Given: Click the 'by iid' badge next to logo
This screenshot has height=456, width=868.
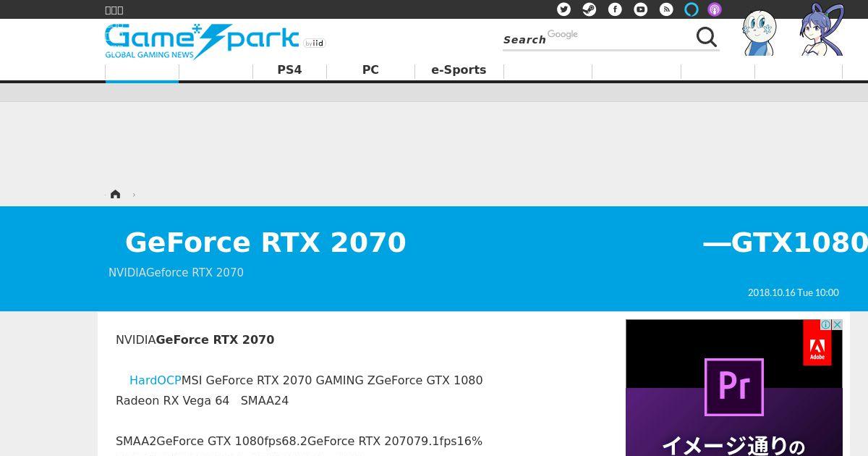Looking at the screenshot, I should coord(315,43).
